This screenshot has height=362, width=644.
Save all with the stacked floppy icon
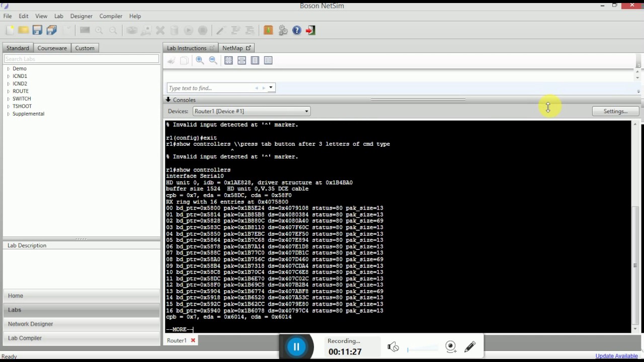pos(51,30)
